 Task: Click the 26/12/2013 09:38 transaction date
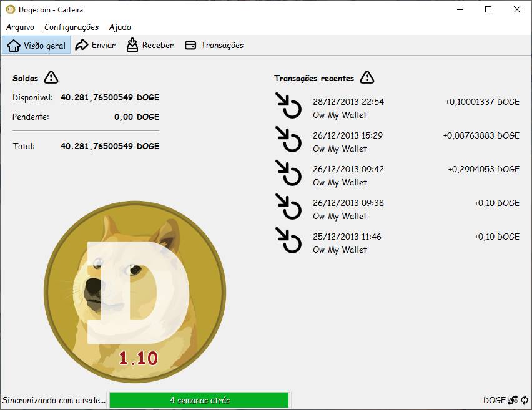point(348,203)
